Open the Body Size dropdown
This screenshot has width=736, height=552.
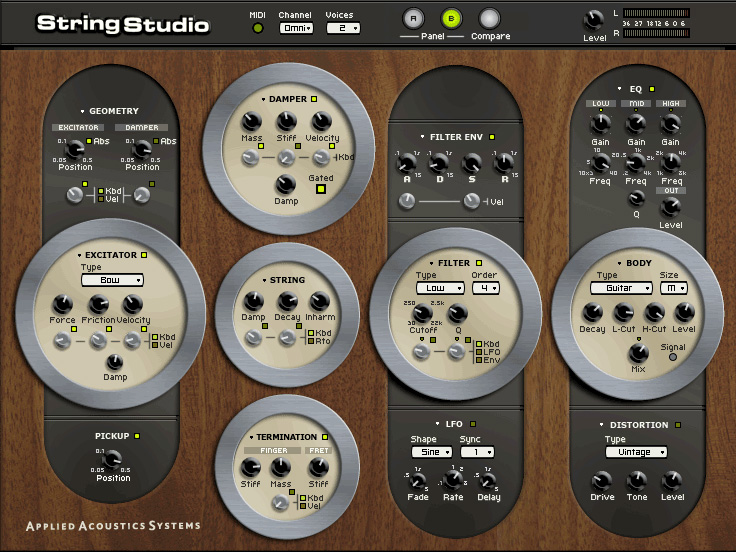tap(674, 288)
